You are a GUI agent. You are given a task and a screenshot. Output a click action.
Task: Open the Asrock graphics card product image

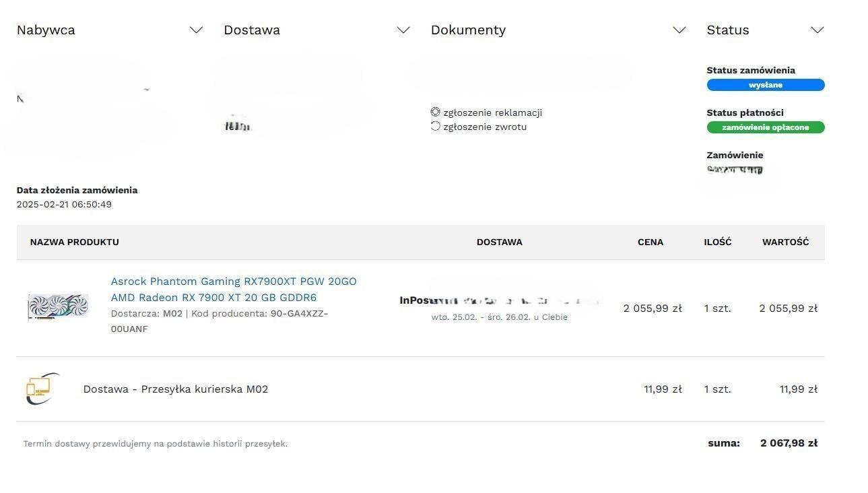point(58,307)
